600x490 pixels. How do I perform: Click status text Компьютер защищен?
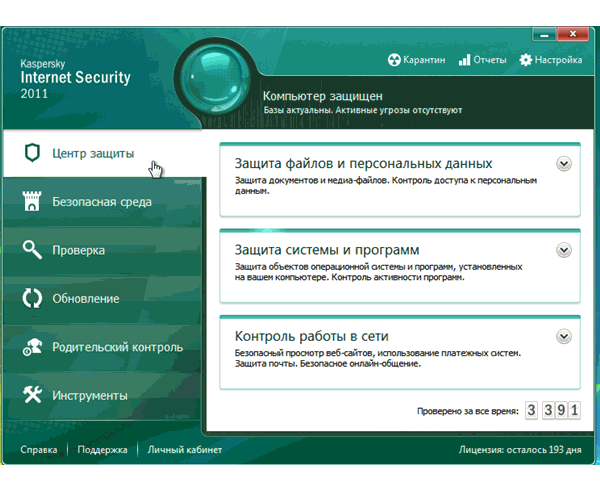pyautogui.click(x=323, y=96)
